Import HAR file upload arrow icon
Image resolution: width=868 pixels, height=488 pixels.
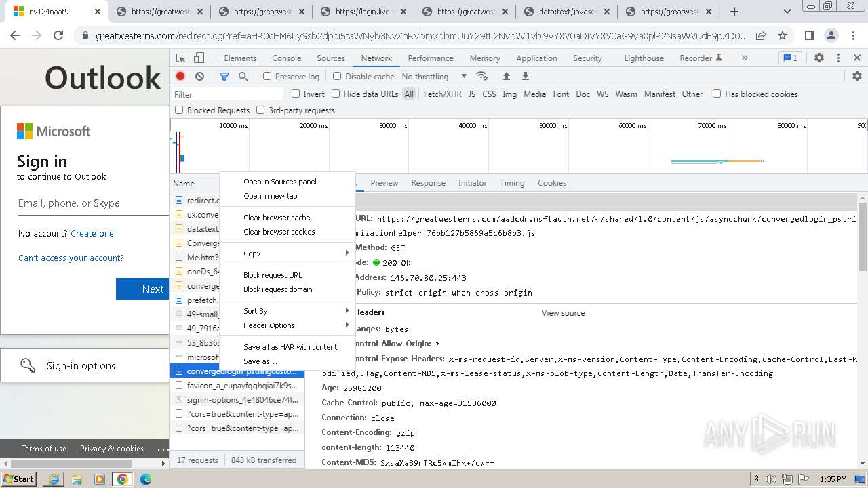[x=506, y=77]
